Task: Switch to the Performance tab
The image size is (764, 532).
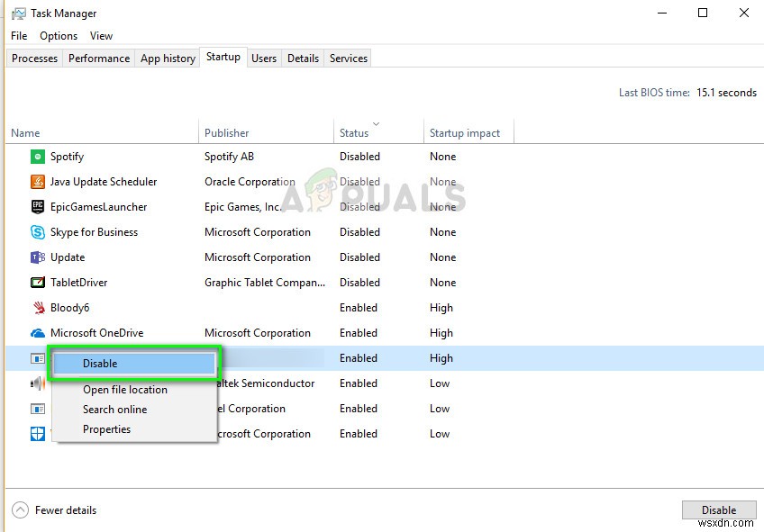Action: pyautogui.click(x=99, y=58)
